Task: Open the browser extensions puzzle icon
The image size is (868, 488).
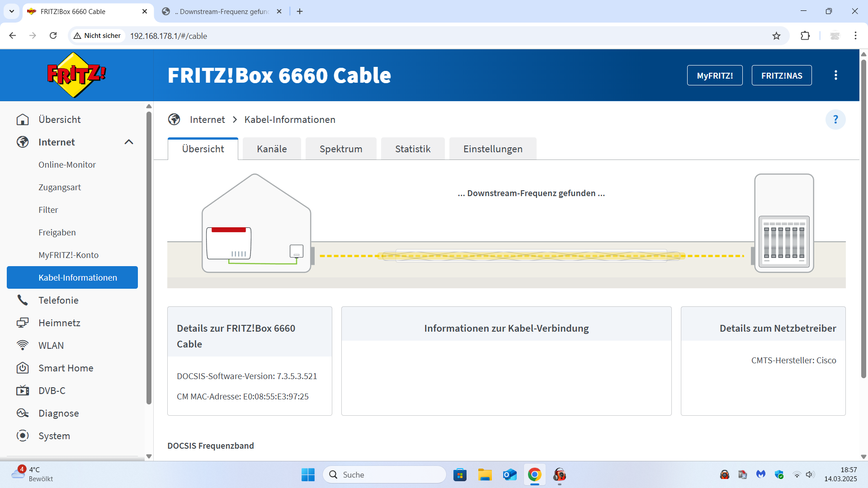Action: (805, 36)
